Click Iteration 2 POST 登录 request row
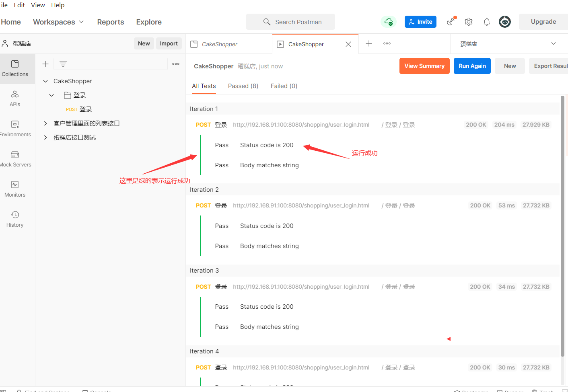This screenshot has width=568, height=392. pyautogui.click(x=373, y=206)
